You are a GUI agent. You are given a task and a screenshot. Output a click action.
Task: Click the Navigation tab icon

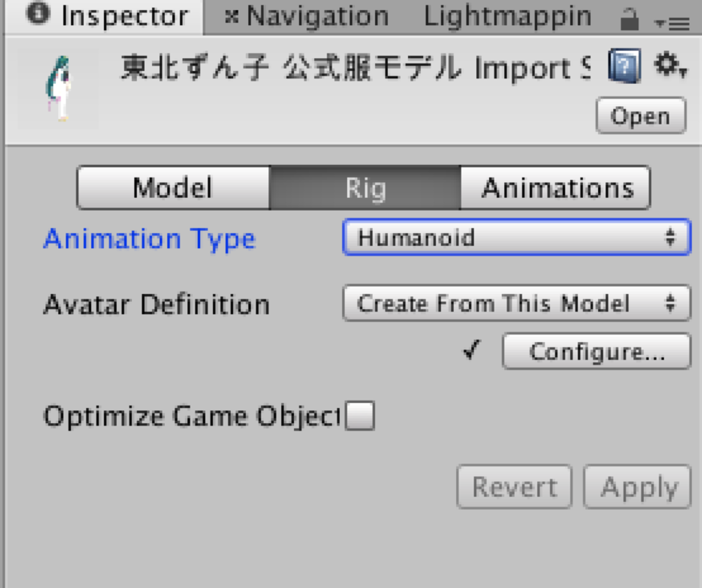pos(232,17)
